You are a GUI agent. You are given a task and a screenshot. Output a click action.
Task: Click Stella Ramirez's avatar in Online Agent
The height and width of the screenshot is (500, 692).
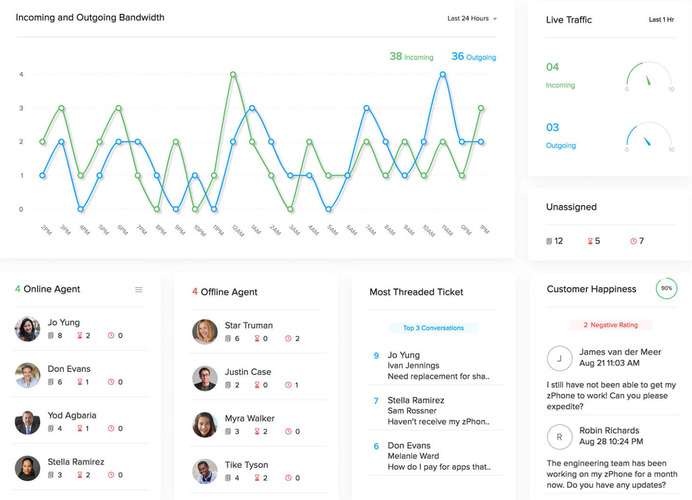pos(27,468)
